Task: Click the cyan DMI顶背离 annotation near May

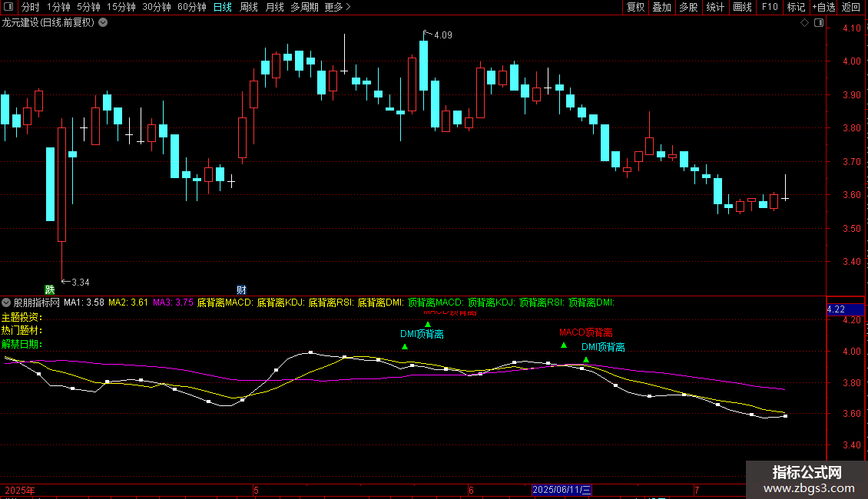Action: tap(422, 334)
